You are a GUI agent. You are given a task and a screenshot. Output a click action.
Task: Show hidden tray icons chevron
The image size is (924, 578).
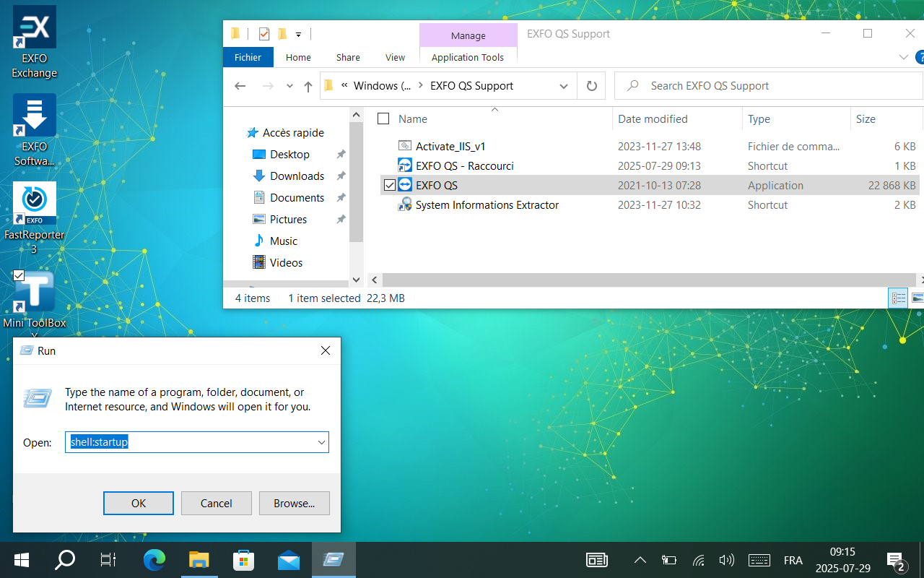pos(640,560)
